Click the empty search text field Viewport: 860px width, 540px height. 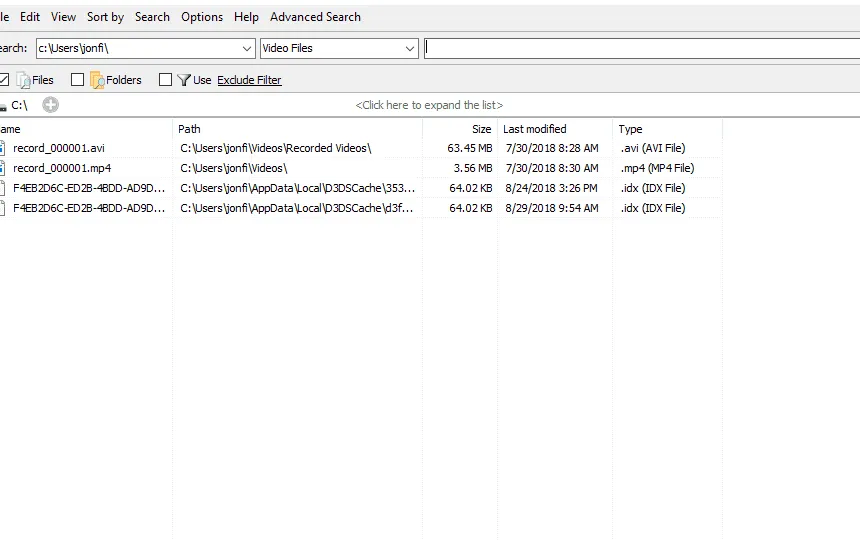tap(640, 48)
